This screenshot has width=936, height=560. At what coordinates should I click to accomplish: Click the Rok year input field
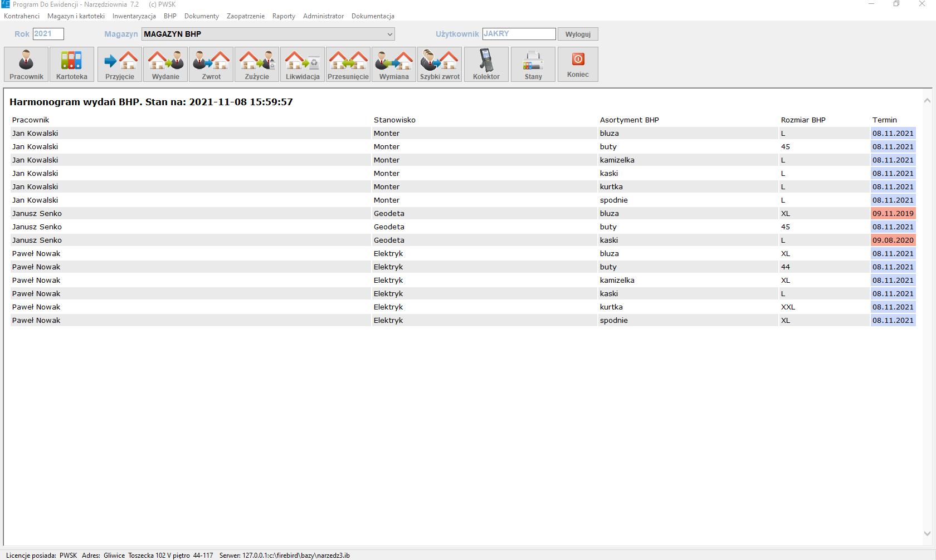[x=48, y=34]
